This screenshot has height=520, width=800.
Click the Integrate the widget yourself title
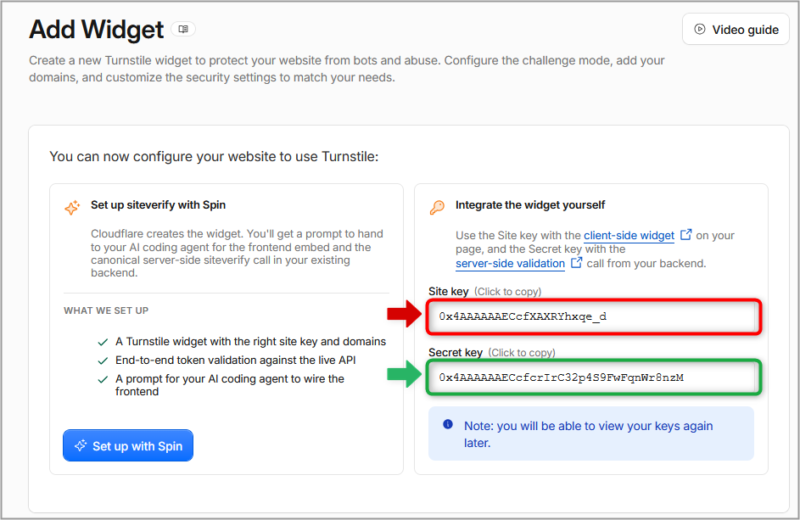pos(530,205)
